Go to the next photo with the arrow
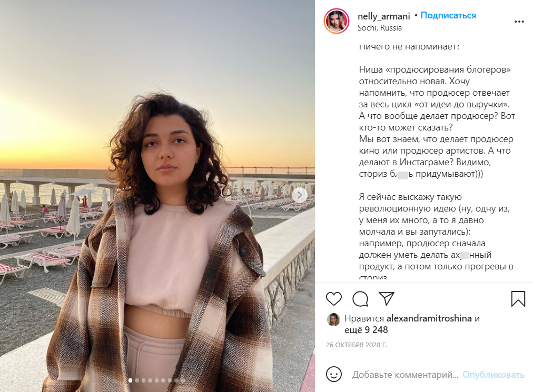Screen dimensions: 533x392 pos(300,195)
